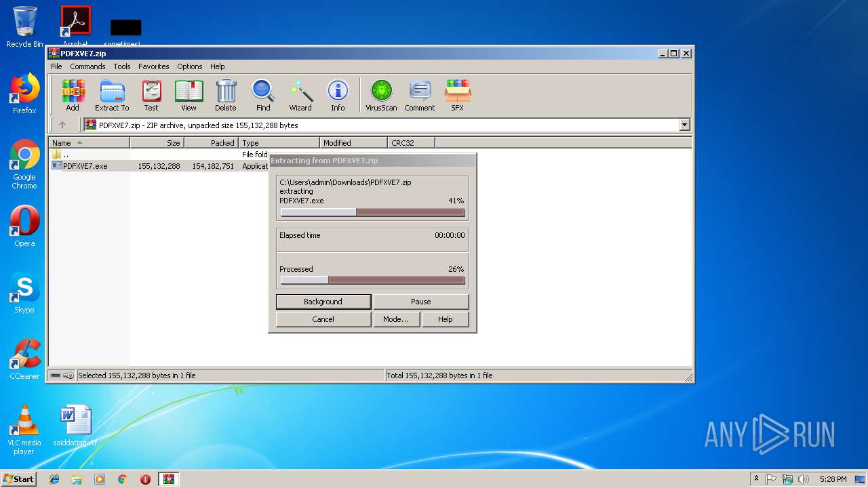Click the Opera taskbar icon

(145, 479)
